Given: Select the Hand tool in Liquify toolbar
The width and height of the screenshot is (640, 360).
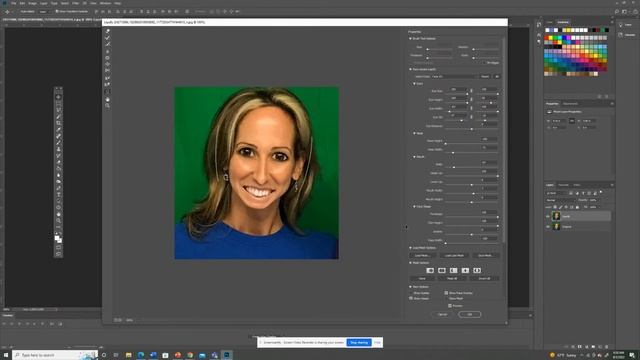Looking at the screenshot, I should pos(108,99).
